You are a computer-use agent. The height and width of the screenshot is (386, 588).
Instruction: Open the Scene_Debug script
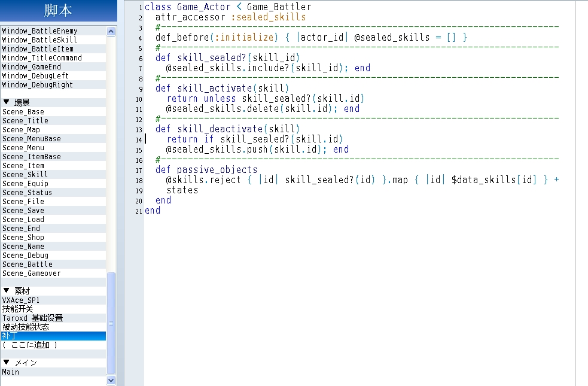pyautogui.click(x=54, y=256)
